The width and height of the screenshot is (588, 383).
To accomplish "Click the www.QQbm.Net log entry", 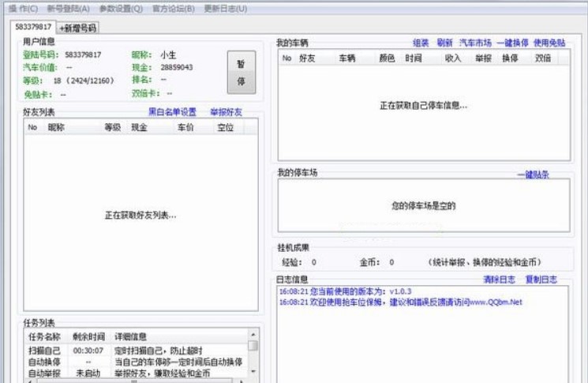I will [400, 302].
